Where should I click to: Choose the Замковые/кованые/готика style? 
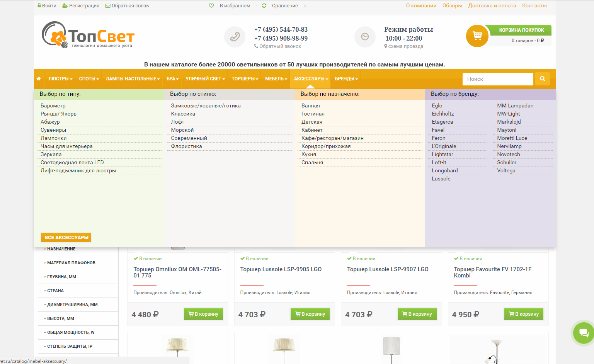click(206, 105)
